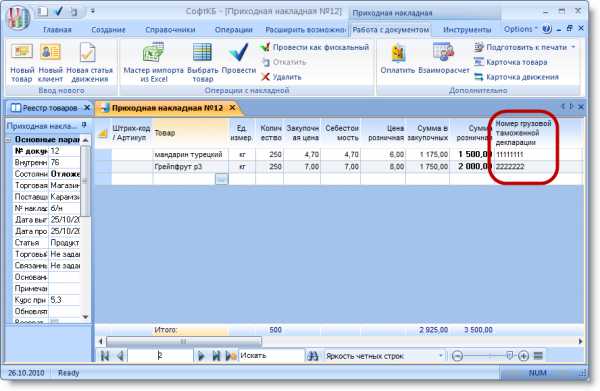Go to last record navigation button
The width and height of the screenshot is (600, 391).
tap(216, 356)
